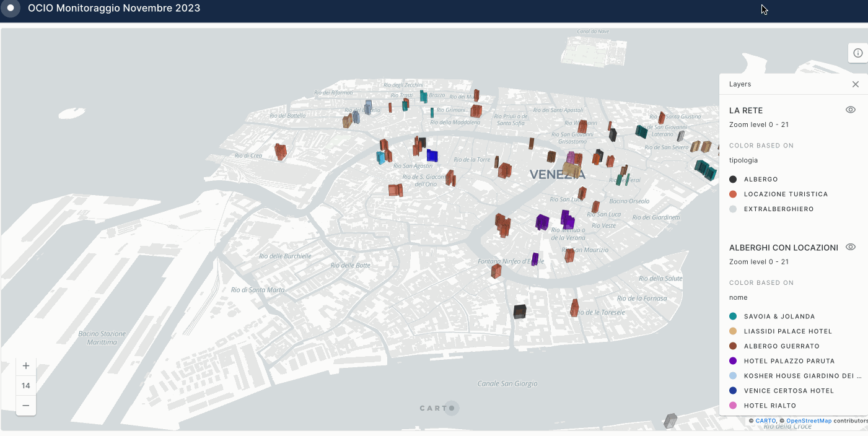Select EXTRALBERGHIERO legend label

[779, 209]
